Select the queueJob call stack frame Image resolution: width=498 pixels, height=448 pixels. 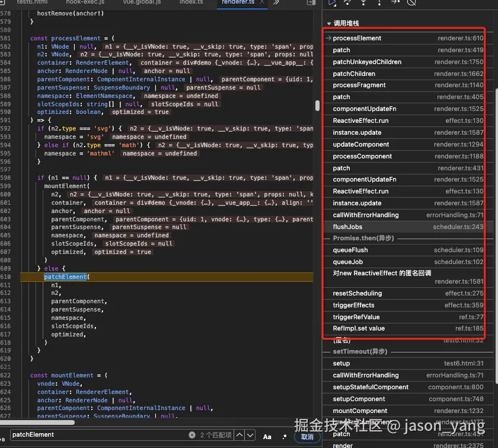pyautogui.click(x=408, y=262)
